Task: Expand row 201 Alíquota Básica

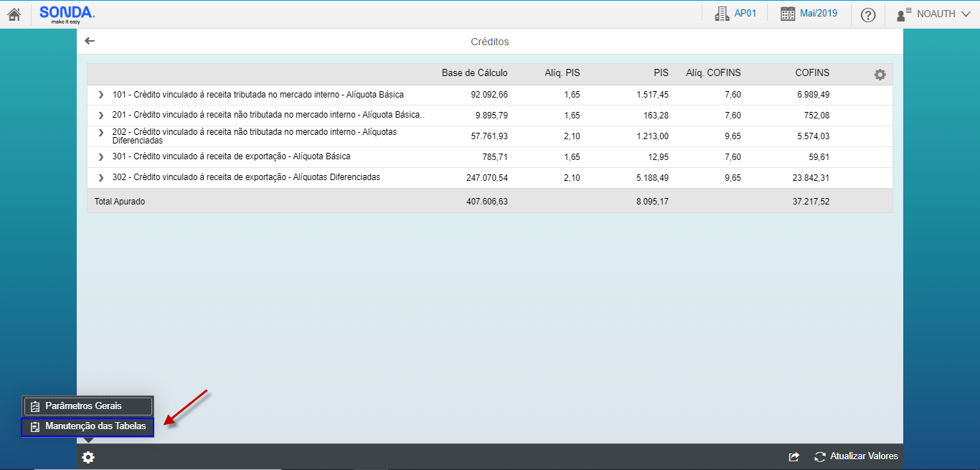Action: 101,116
